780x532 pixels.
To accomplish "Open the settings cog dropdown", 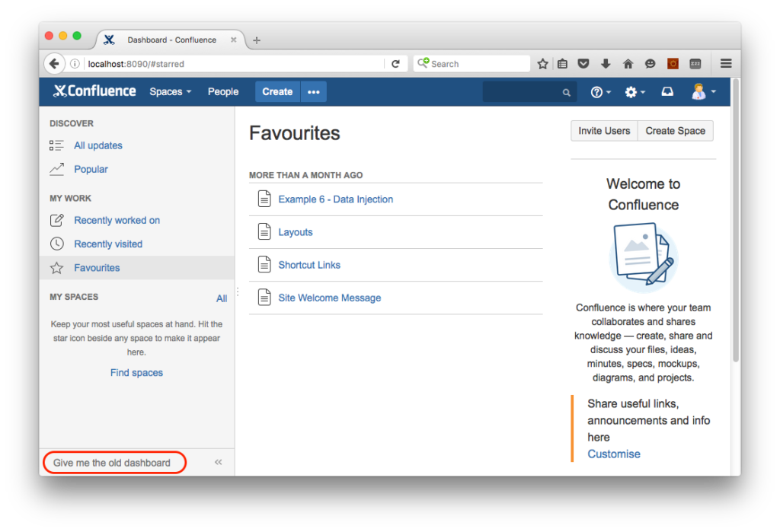I will tap(635, 92).
